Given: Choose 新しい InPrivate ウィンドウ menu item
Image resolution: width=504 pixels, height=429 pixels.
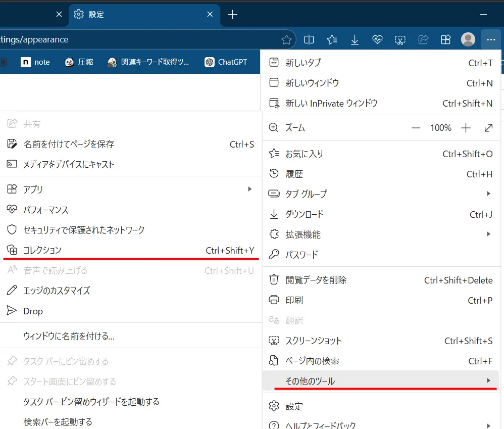Looking at the screenshot, I should pos(331,103).
